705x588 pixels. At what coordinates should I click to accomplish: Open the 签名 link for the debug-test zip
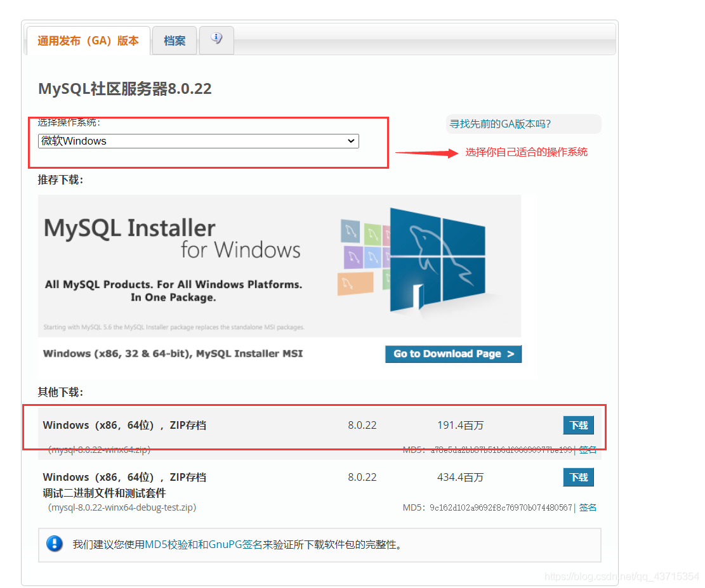point(588,507)
